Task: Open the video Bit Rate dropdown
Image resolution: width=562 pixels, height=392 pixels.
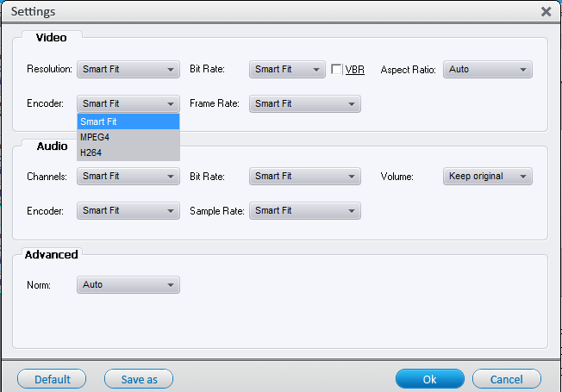Action: point(286,70)
